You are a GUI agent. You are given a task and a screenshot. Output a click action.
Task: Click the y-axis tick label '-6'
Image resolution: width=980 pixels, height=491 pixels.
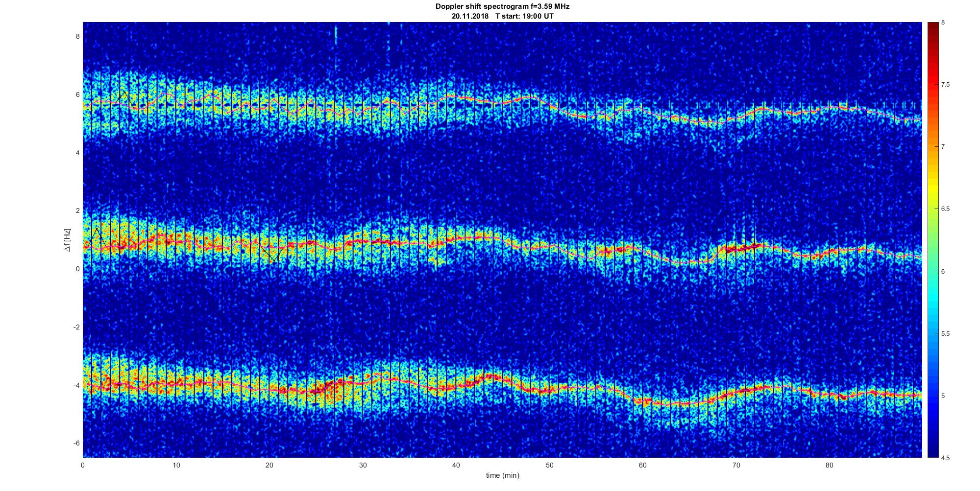click(x=76, y=443)
